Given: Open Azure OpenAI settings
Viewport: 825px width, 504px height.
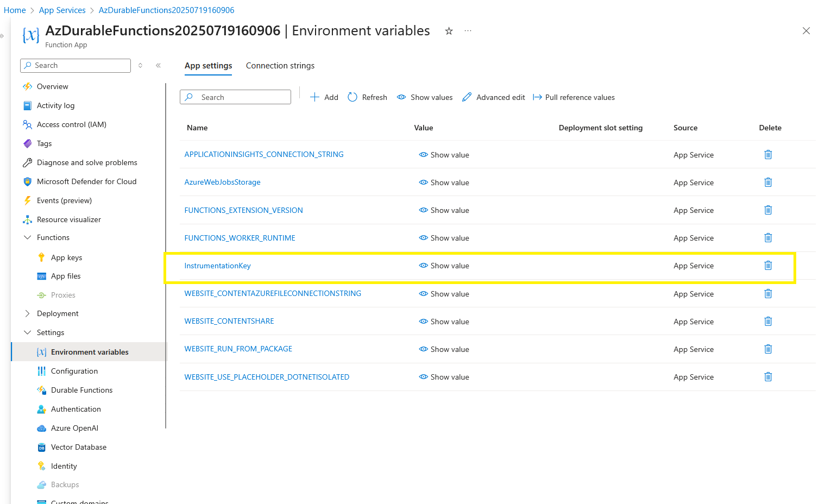Looking at the screenshot, I should coord(74,428).
